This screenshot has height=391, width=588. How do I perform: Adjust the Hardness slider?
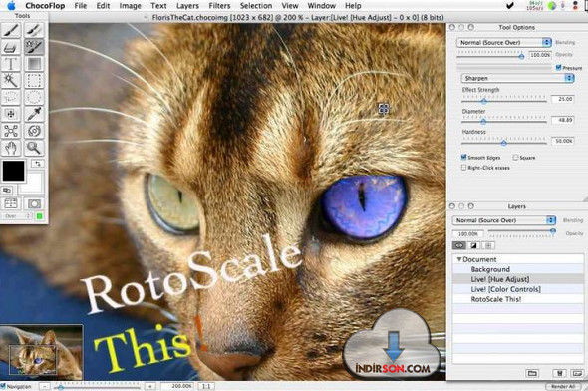[503, 143]
